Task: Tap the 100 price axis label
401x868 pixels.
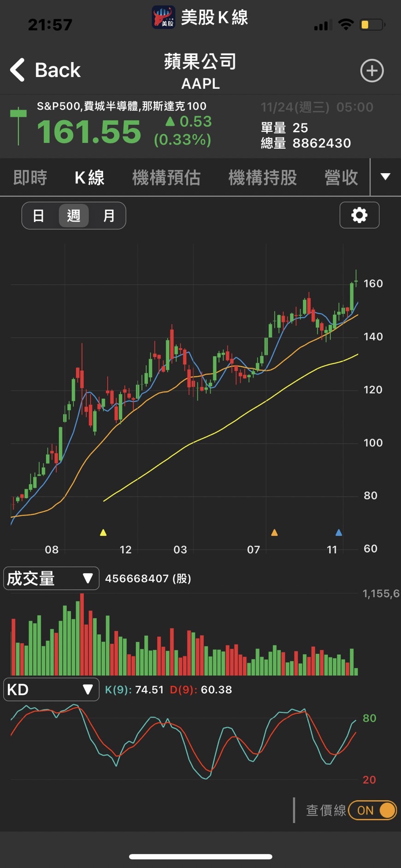Action: pos(373,443)
